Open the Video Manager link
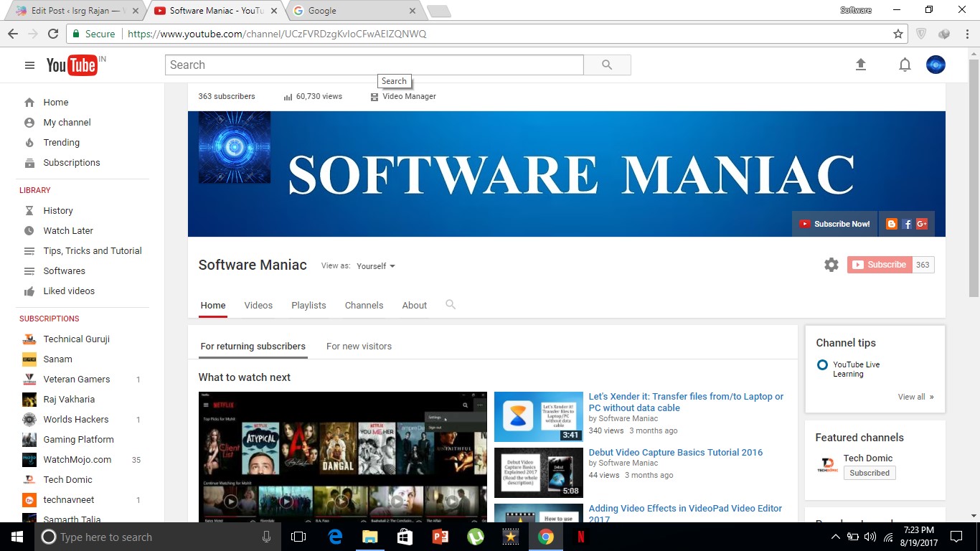980x551 pixels. click(x=403, y=96)
